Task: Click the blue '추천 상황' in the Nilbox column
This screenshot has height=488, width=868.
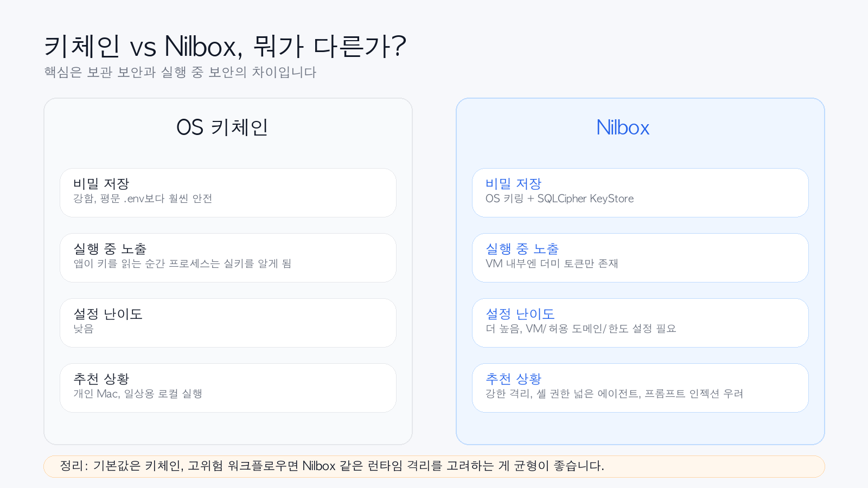Action: (x=514, y=379)
